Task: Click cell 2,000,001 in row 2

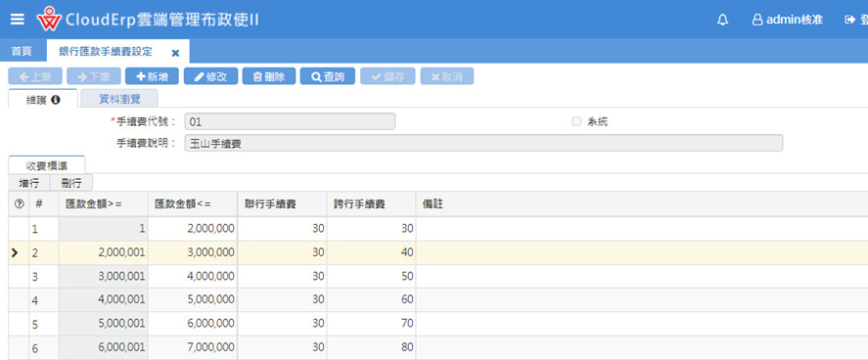Action: tap(103, 252)
